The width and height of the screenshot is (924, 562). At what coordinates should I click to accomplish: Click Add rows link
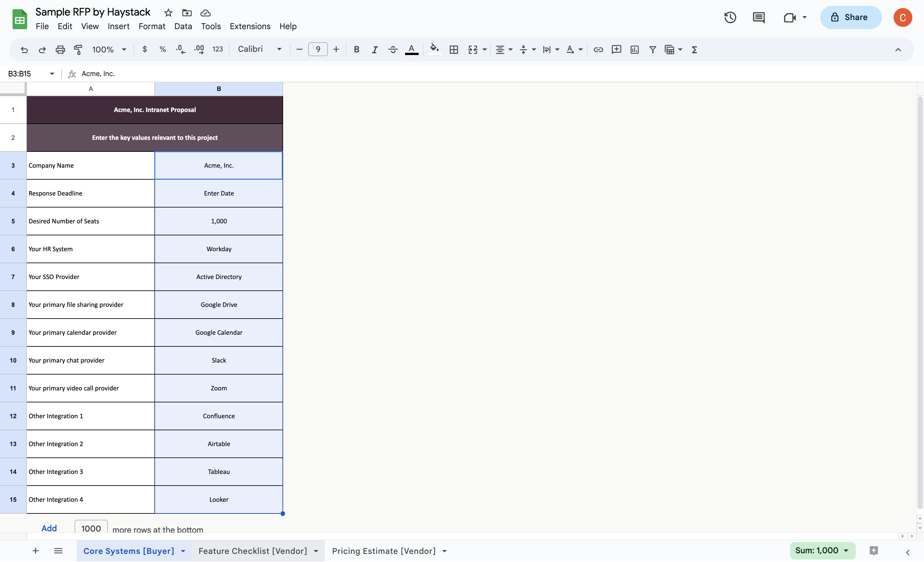pyautogui.click(x=49, y=528)
